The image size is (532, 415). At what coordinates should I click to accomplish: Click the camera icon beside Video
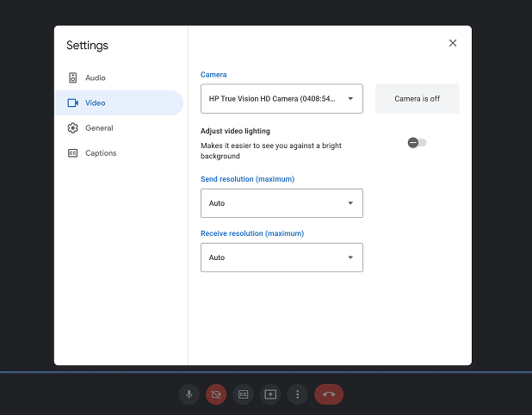[73, 102]
